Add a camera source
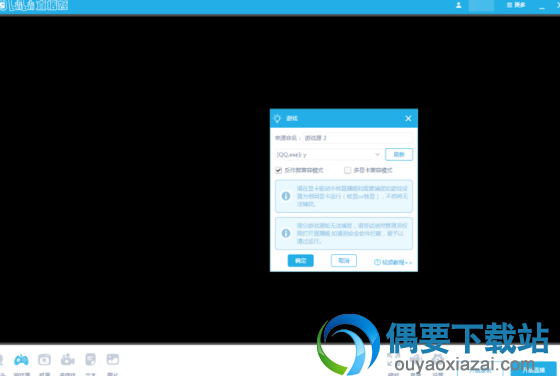The height and width of the screenshot is (376, 560). pyautogui.click(x=68, y=360)
